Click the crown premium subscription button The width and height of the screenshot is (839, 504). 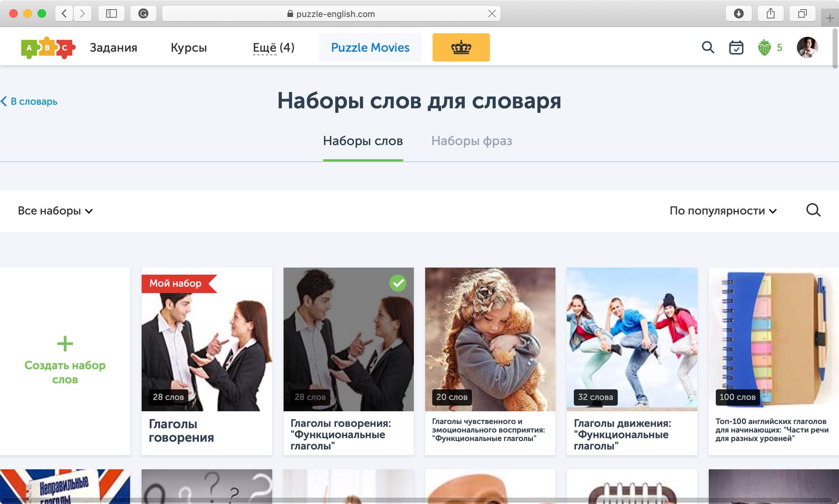click(461, 47)
